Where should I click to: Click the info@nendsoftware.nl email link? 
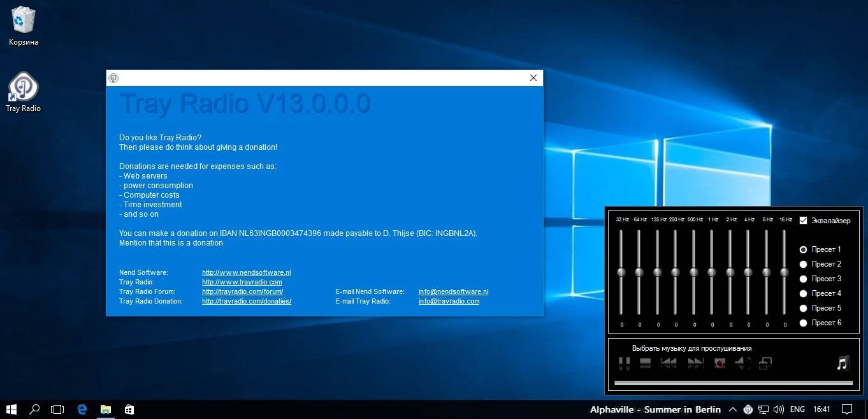(x=453, y=291)
